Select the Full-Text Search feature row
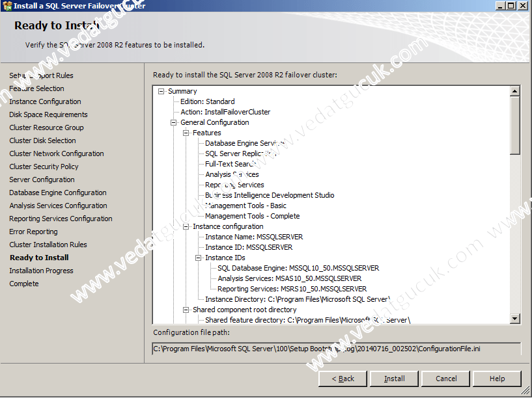 tap(230, 164)
